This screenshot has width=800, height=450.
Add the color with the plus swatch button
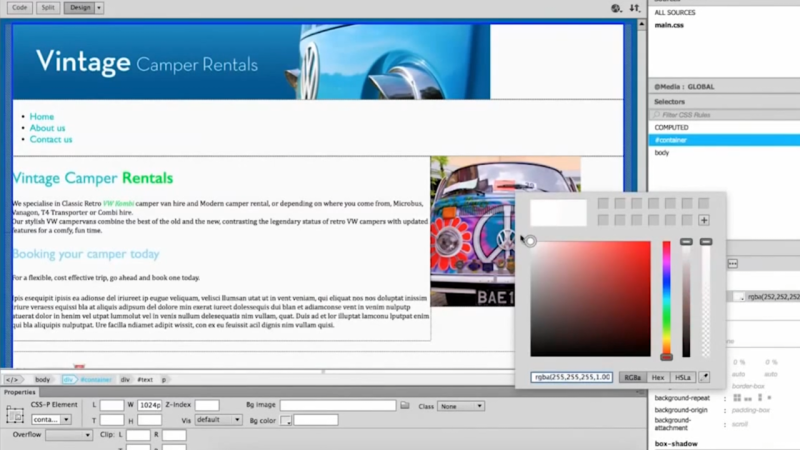pyautogui.click(x=704, y=220)
